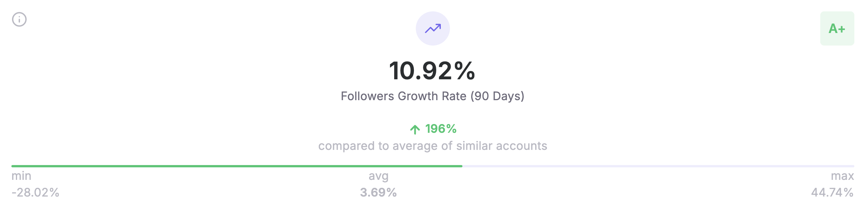
Task: Click the compared to average text
Action: [432, 146]
